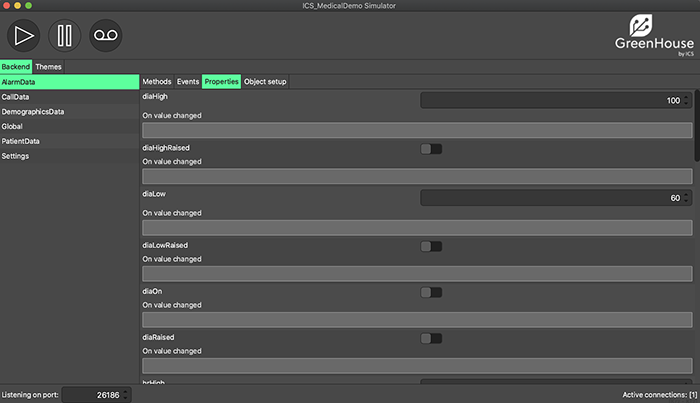Enable the diaLowRaised switch

(431, 246)
